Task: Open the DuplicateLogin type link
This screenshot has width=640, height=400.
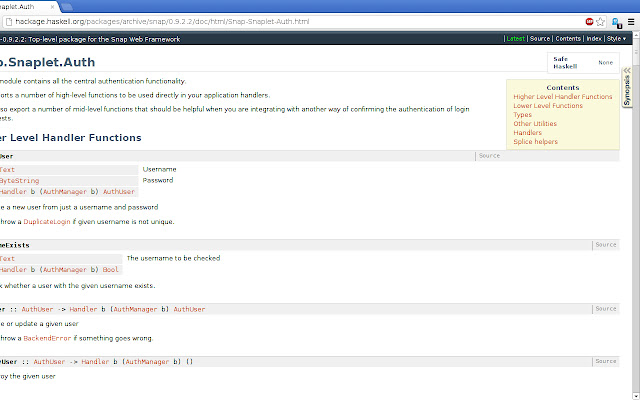Action: 47,222
